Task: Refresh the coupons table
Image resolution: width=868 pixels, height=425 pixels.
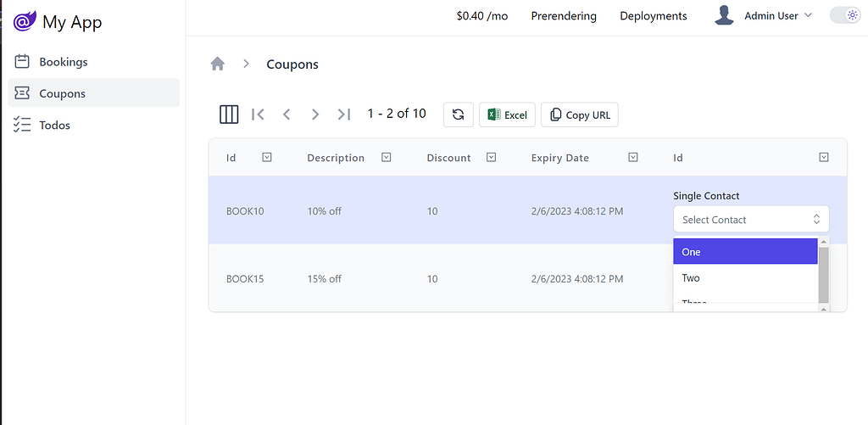Action: click(x=458, y=115)
